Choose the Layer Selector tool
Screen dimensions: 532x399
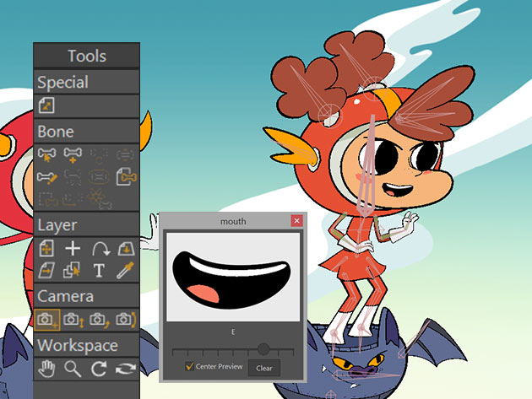[72, 271]
